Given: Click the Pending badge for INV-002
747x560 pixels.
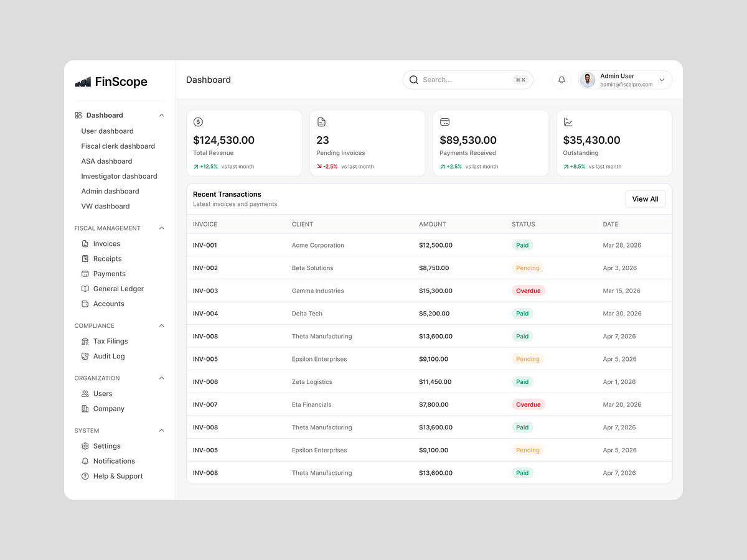Looking at the screenshot, I should point(528,268).
